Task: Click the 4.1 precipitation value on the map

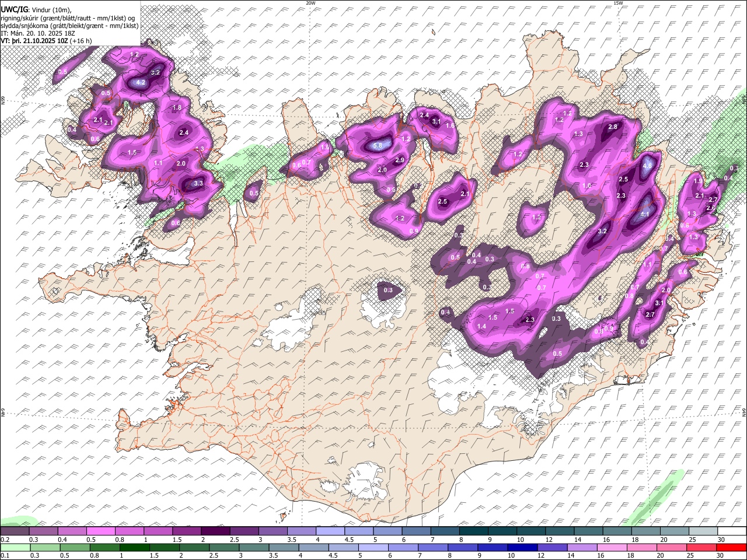Action: tap(645, 214)
